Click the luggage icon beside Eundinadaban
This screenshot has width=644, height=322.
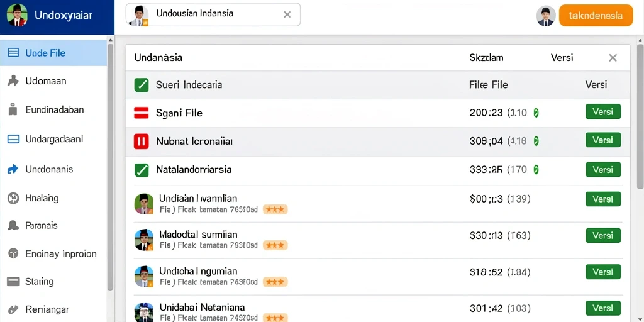pyautogui.click(x=13, y=109)
